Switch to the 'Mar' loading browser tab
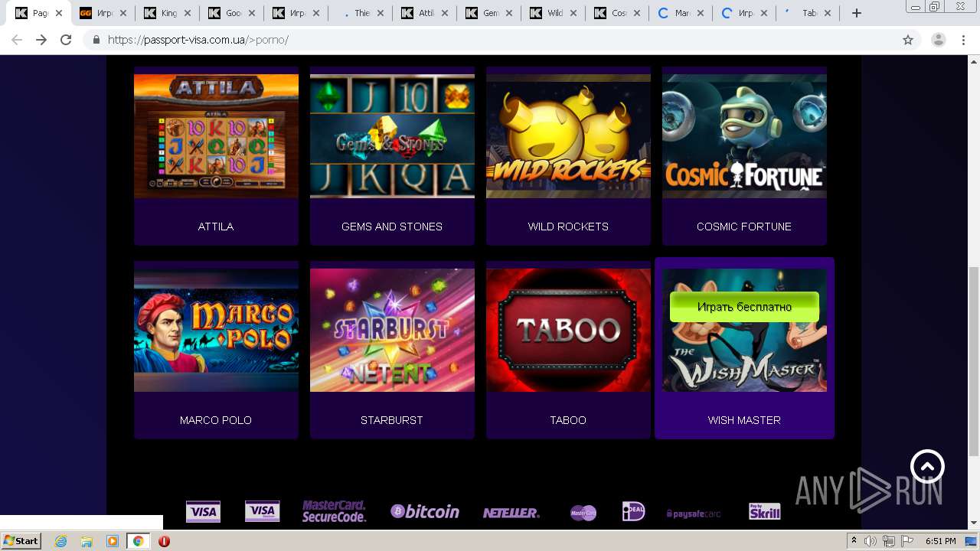This screenshot has height=551, width=980. point(681,13)
